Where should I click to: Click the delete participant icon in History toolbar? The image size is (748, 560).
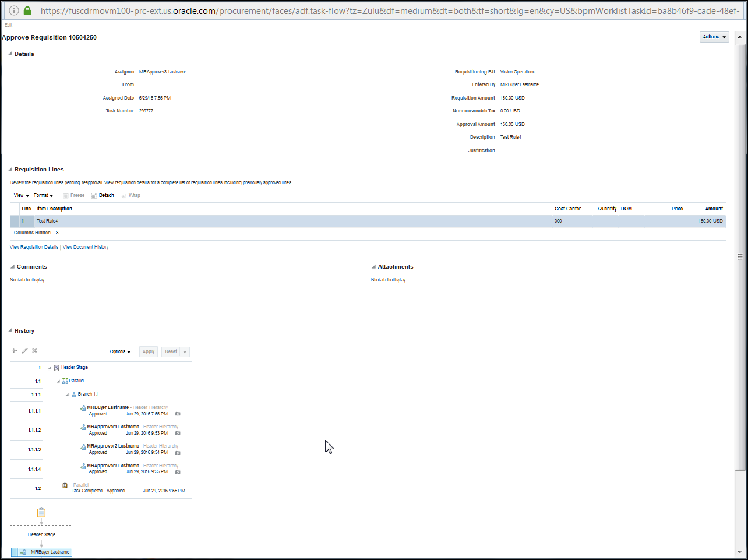tap(34, 350)
